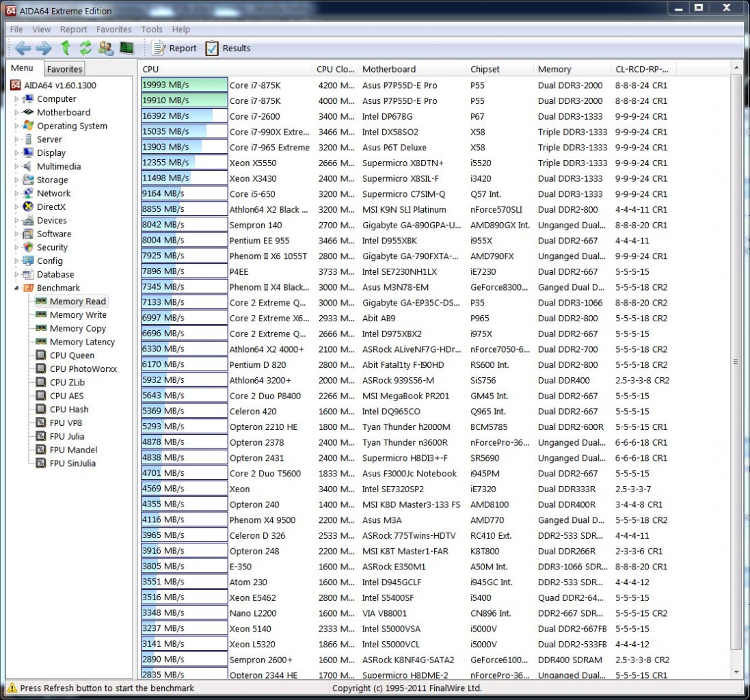Expand the Motherboard branch arrow
This screenshot has width=750, height=700.
tap(16, 112)
